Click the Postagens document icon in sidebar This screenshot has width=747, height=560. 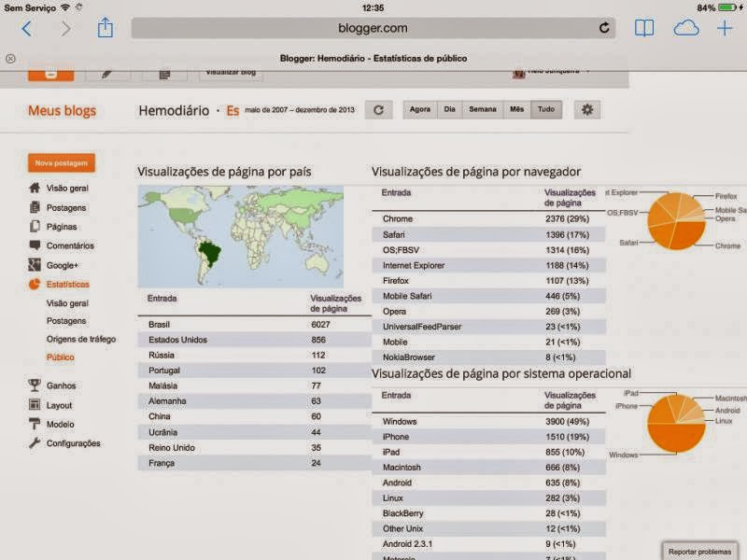[x=35, y=207]
